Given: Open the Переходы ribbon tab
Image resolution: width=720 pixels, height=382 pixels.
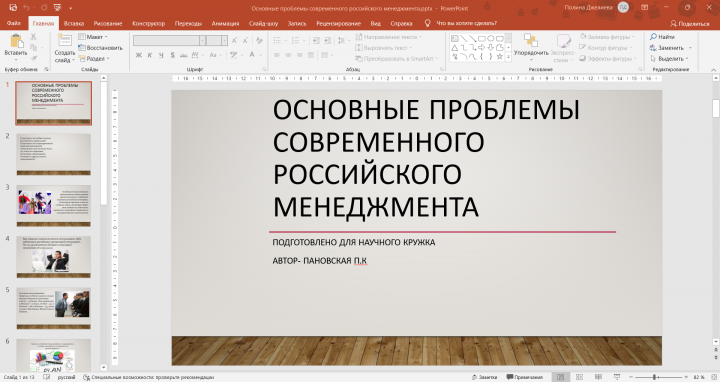Looking at the screenshot, I should click(x=188, y=23).
